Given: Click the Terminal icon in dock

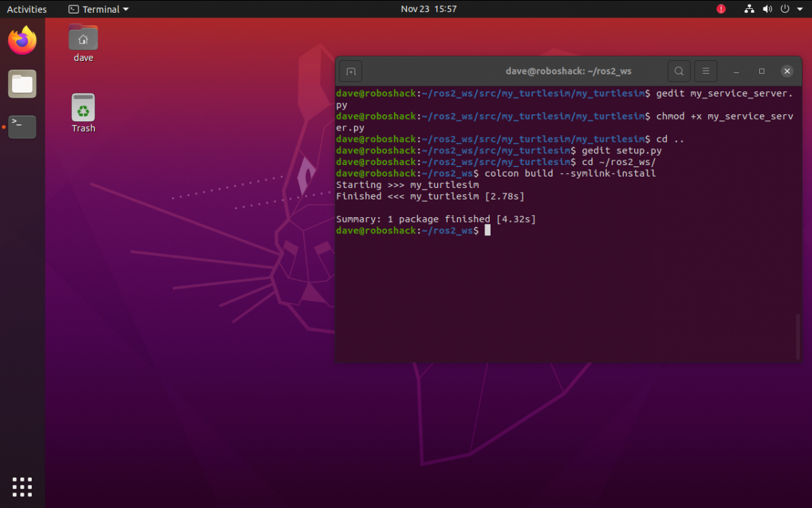Looking at the screenshot, I should (22, 126).
